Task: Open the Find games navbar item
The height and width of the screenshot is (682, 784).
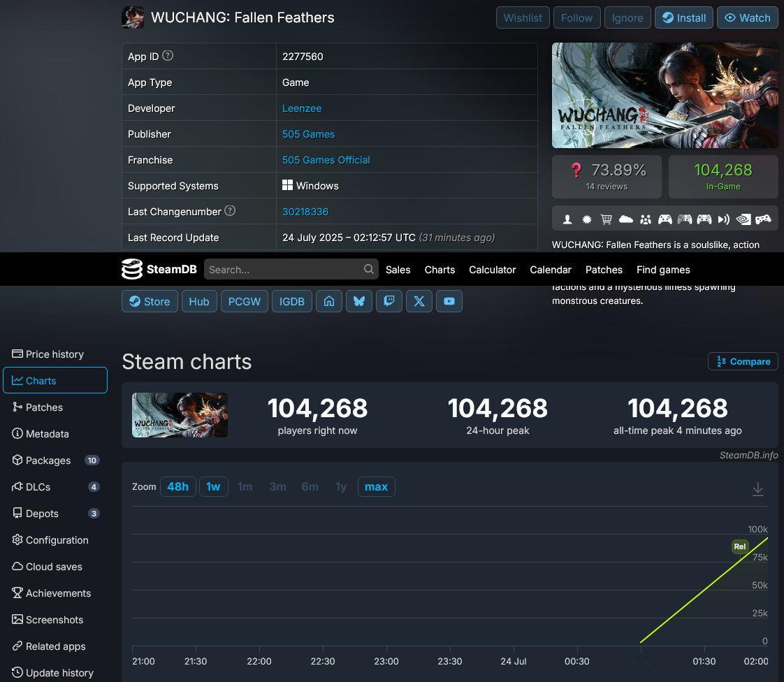Action: coord(663,270)
